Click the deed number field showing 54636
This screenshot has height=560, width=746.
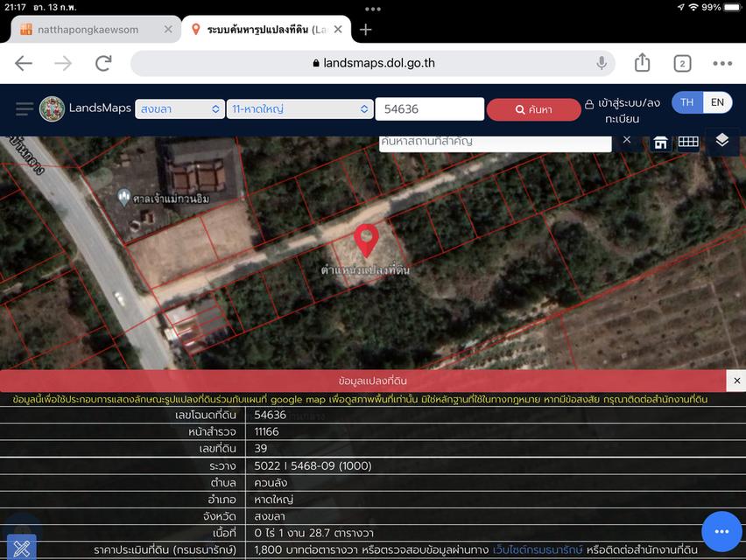click(429, 109)
